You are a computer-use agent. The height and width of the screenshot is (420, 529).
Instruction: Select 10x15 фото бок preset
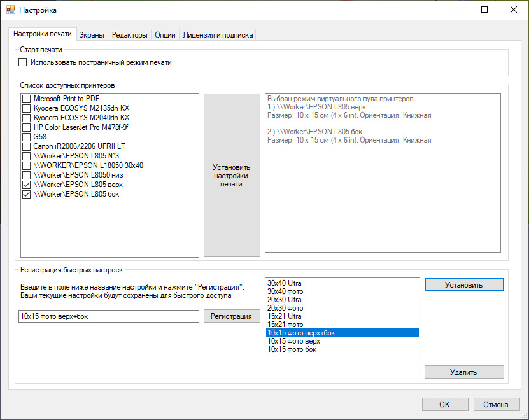(292, 349)
